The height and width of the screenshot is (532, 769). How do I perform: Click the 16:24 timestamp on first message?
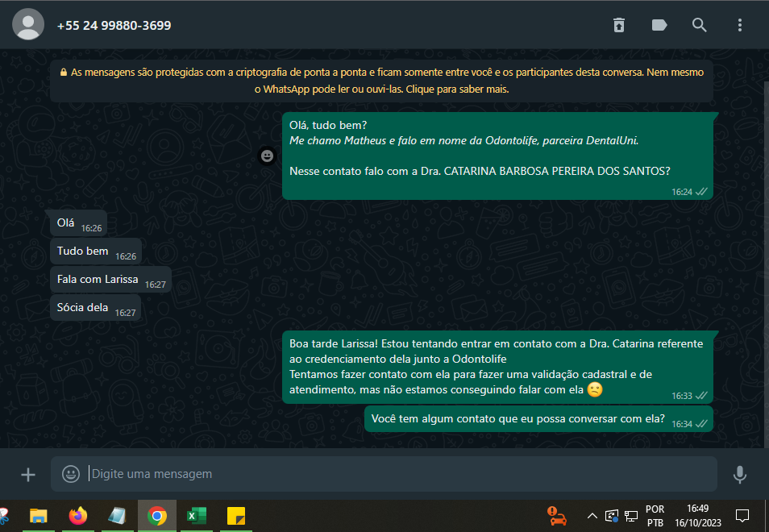coord(682,192)
